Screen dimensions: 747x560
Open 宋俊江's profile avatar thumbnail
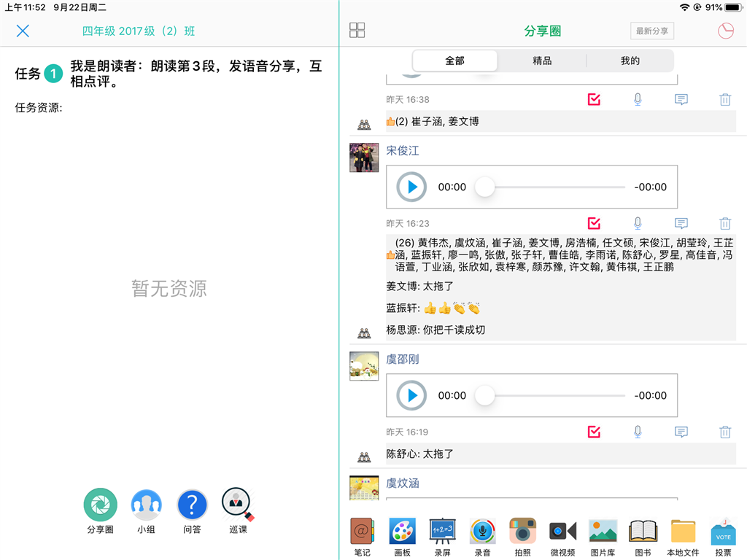pos(364,157)
